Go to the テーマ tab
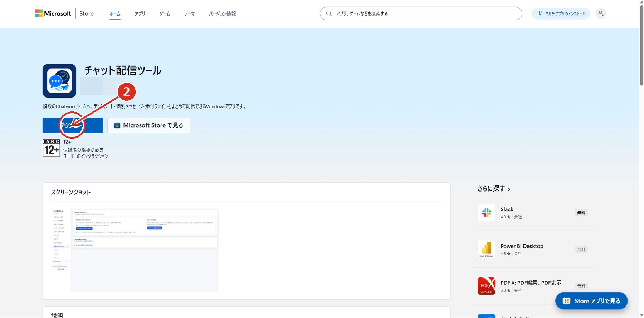 point(189,14)
